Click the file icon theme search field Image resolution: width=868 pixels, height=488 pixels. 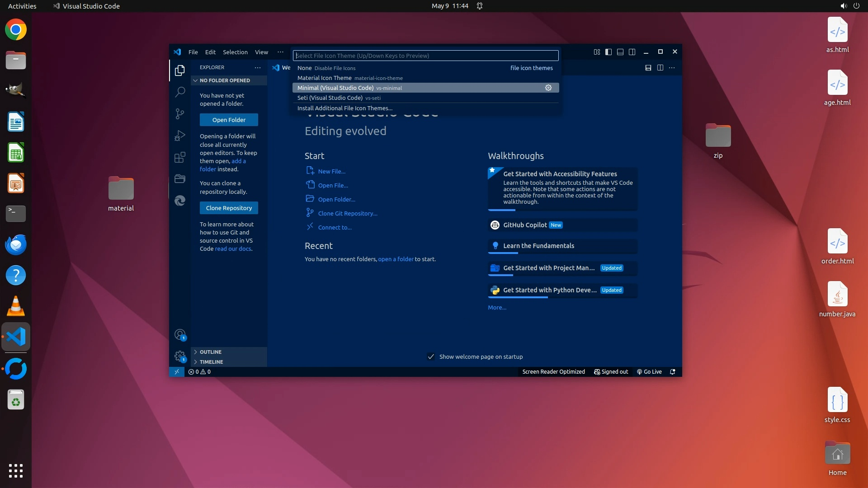pyautogui.click(x=425, y=56)
